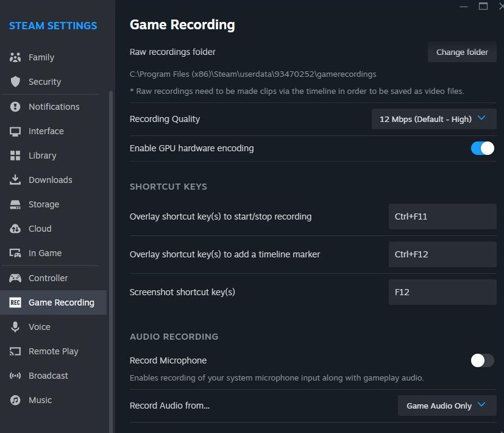Click the AUDIO RECORDING section header
Image resolution: width=504 pixels, height=433 pixels.
coord(174,337)
